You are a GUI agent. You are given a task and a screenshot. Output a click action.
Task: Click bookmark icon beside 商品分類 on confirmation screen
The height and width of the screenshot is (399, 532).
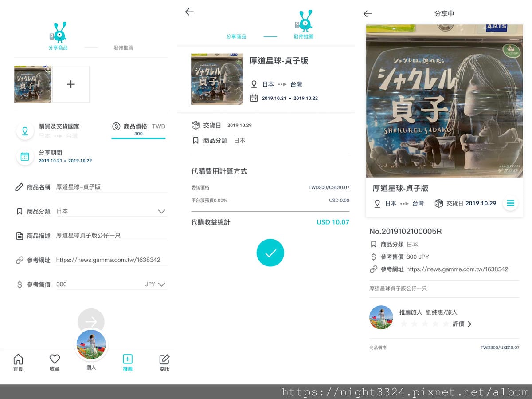coord(196,140)
